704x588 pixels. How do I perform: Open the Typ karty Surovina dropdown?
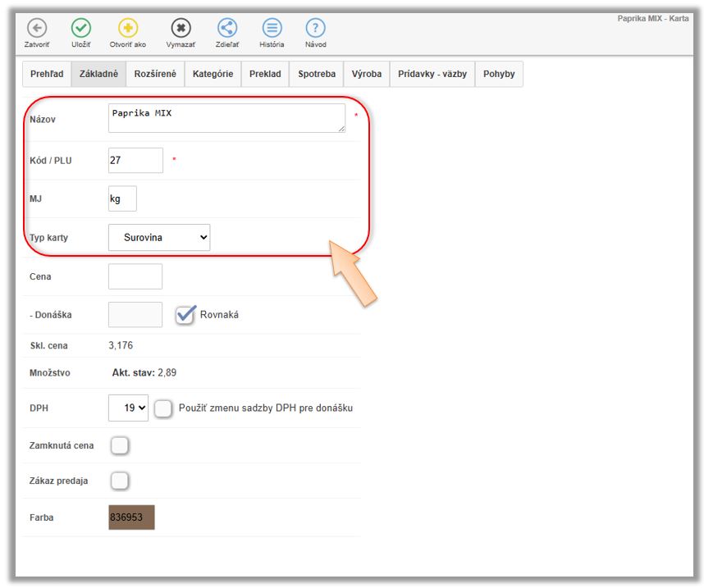(x=159, y=237)
